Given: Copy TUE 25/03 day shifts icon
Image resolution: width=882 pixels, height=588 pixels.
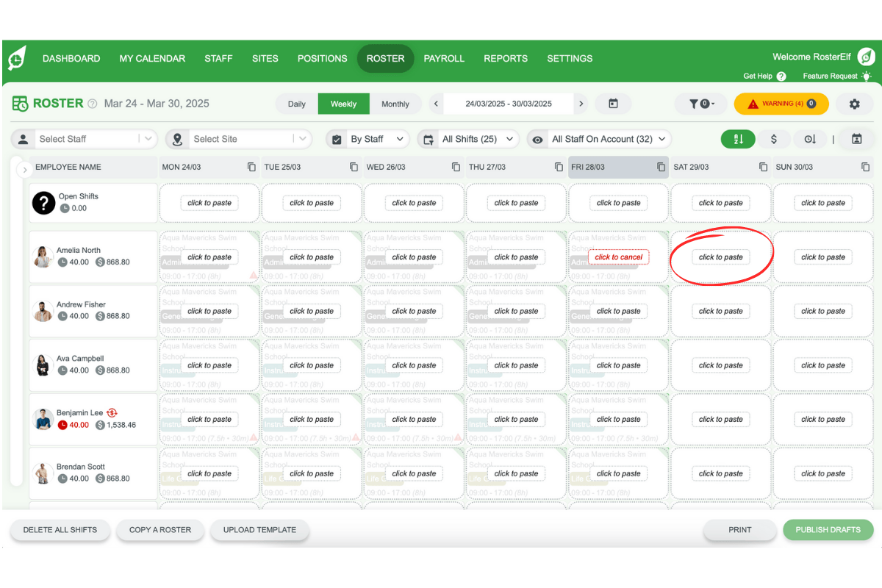Looking at the screenshot, I should click(354, 167).
